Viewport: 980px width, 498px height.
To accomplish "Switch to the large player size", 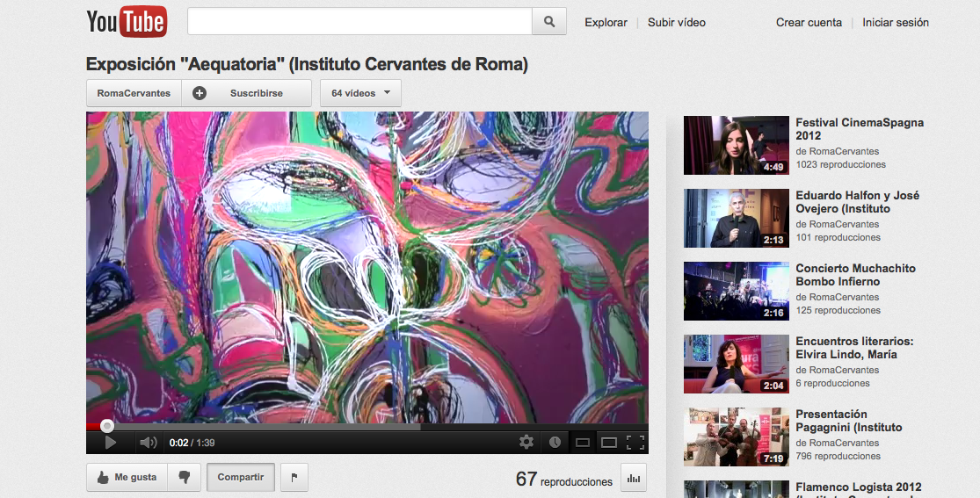I will [x=609, y=443].
